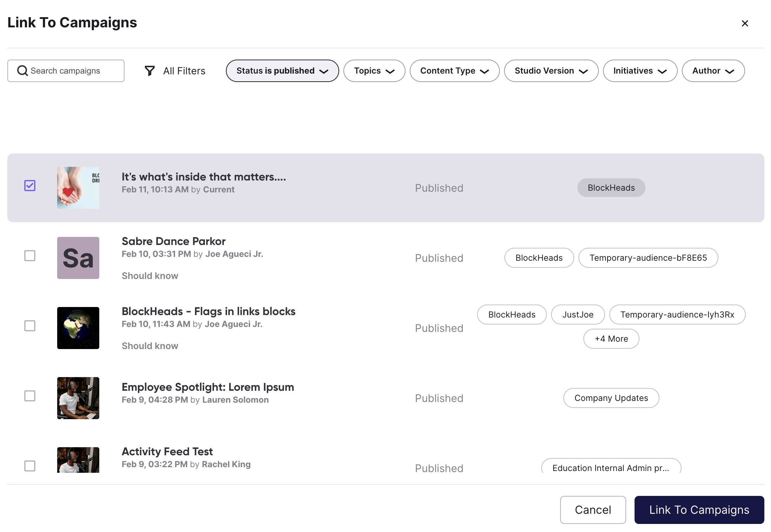Click the +4 More tag pill
This screenshot has height=532, width=771.
coord(611,339)
